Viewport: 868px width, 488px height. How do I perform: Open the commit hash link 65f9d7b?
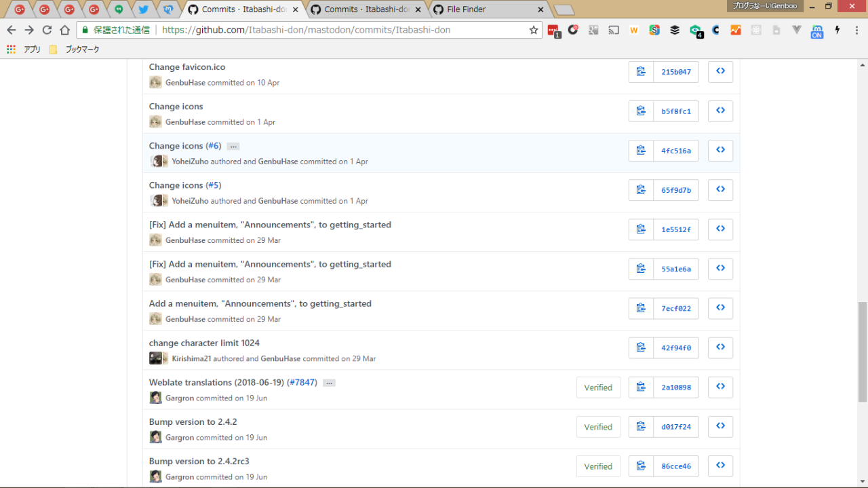[675, 190]
